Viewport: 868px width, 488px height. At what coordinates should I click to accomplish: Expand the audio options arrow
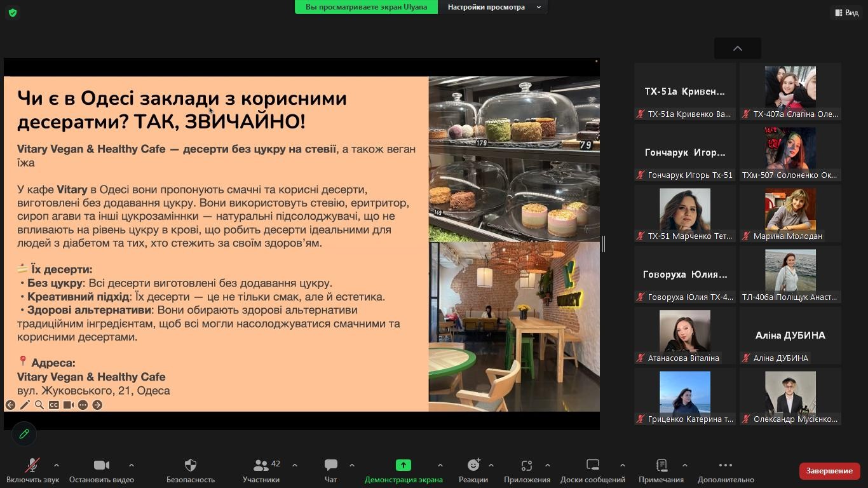(57, 465)
